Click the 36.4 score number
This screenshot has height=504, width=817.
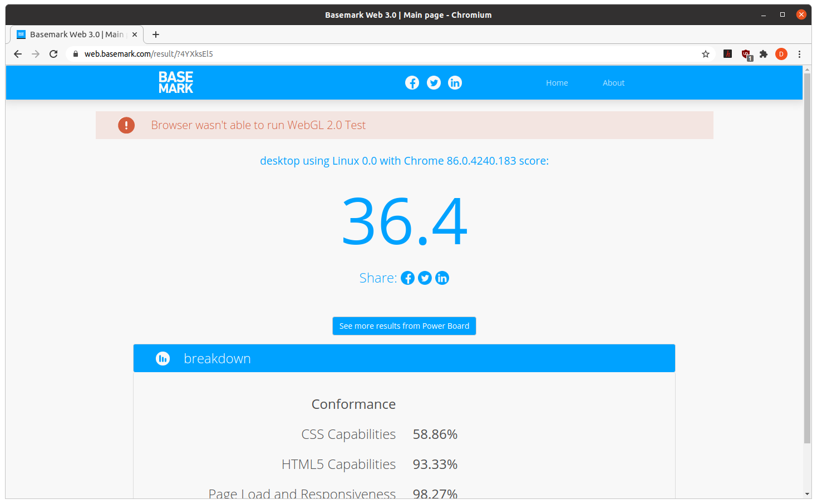tap(405, 221)
